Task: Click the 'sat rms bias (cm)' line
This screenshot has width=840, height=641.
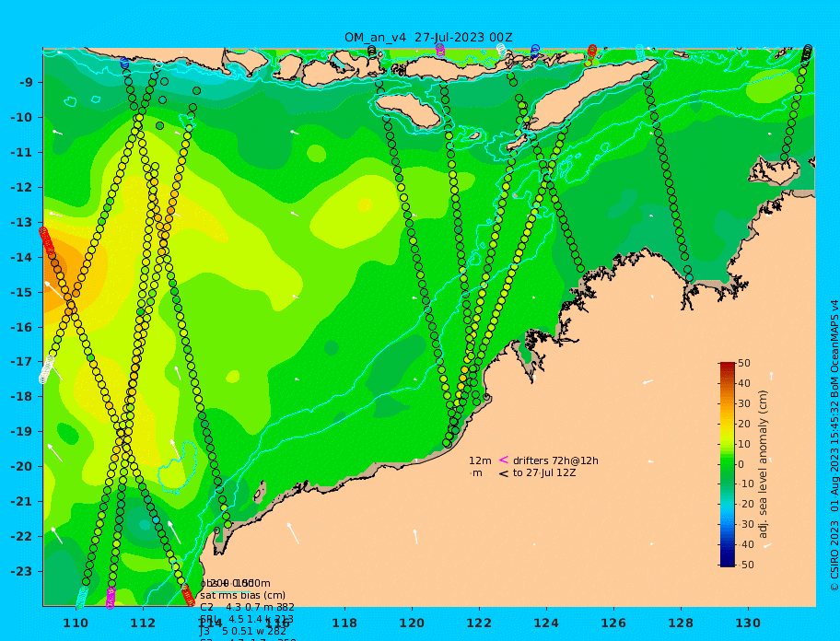Action: click(x=242, y=595)
